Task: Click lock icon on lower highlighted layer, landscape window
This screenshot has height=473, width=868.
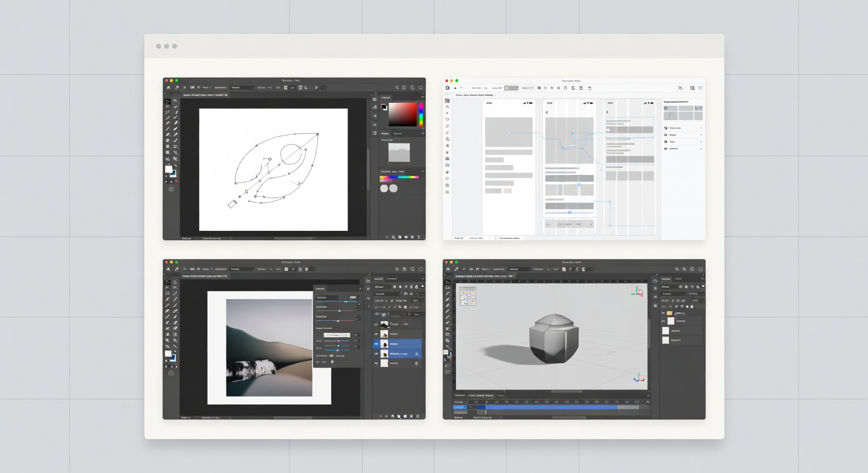Action: pos(417,354)
